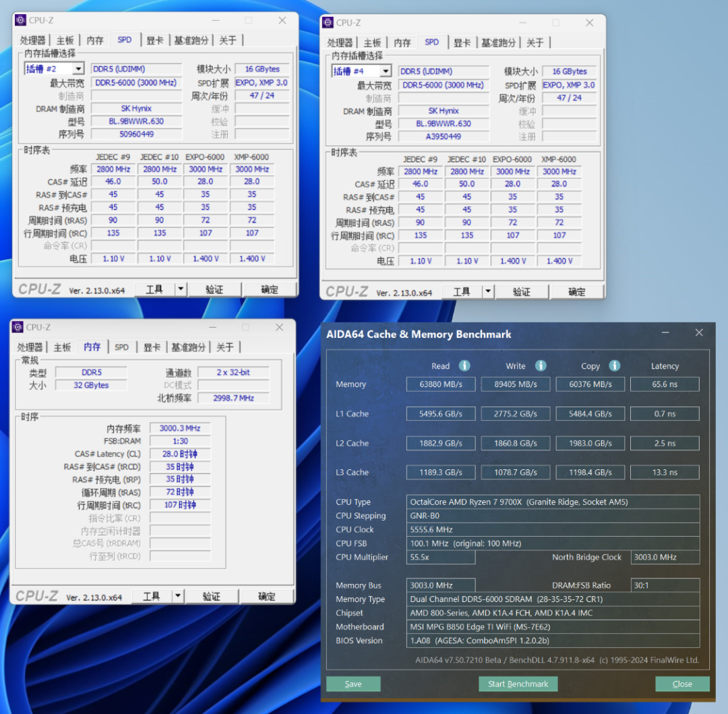This screenshot has height=714, width=728.
Task: Click the L2 Cache latency value 2.5 ns
Action: coord(665,443)
